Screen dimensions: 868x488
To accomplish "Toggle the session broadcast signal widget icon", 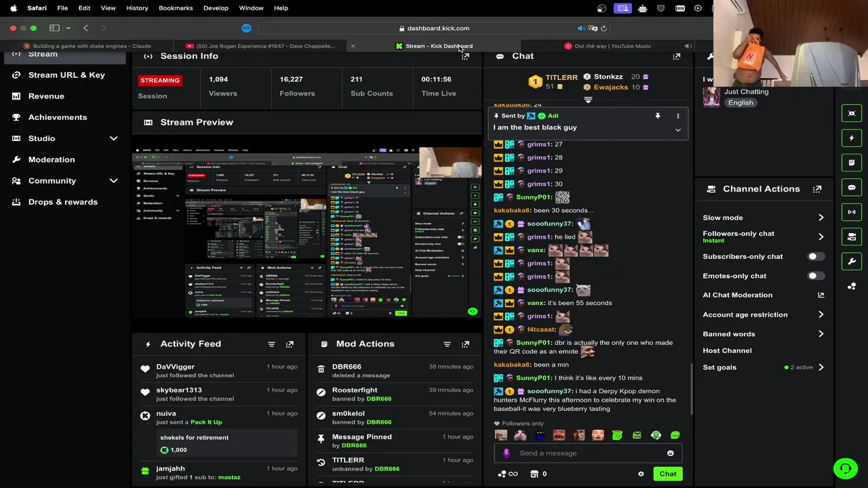I will [x=852, y=212].
